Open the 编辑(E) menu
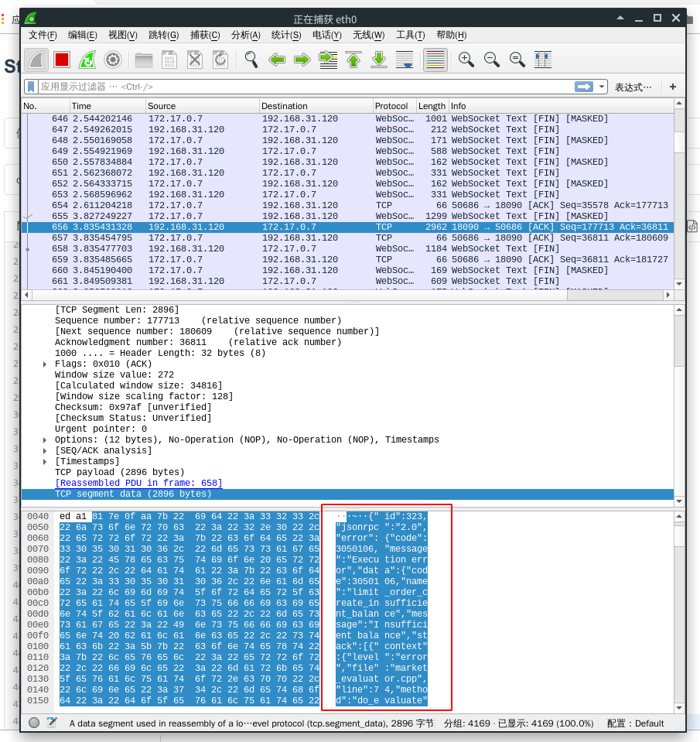 [x=82, y=35]
